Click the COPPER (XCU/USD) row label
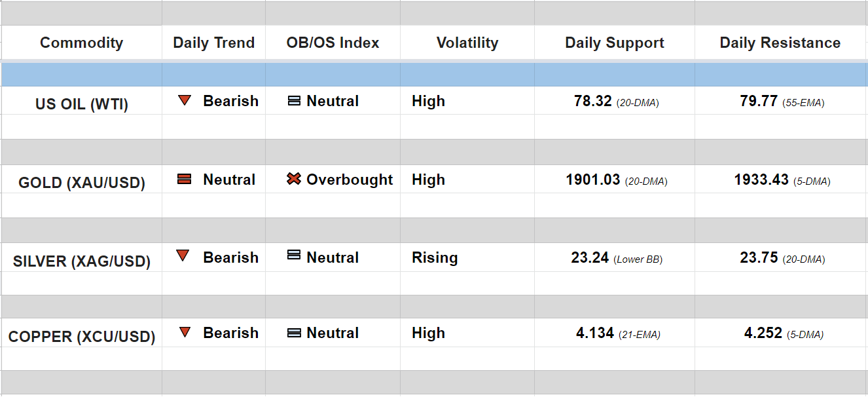The image size is (868, 416). [x=81, y=337]
